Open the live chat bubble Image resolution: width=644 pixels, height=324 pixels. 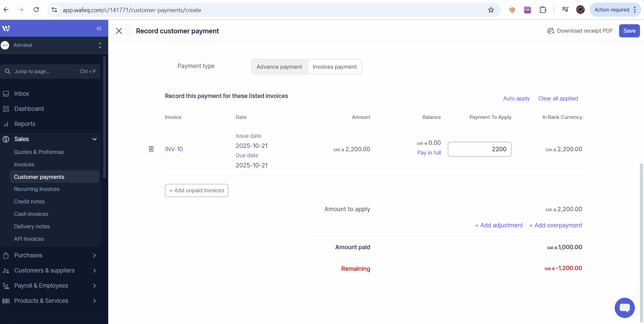tap(624, 307)
